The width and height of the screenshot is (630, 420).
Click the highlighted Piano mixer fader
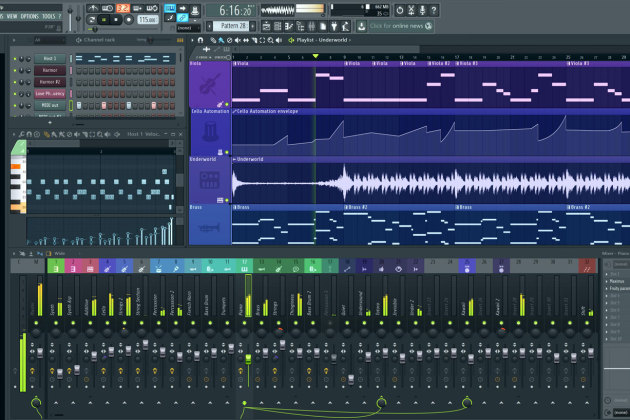[248, 359]
